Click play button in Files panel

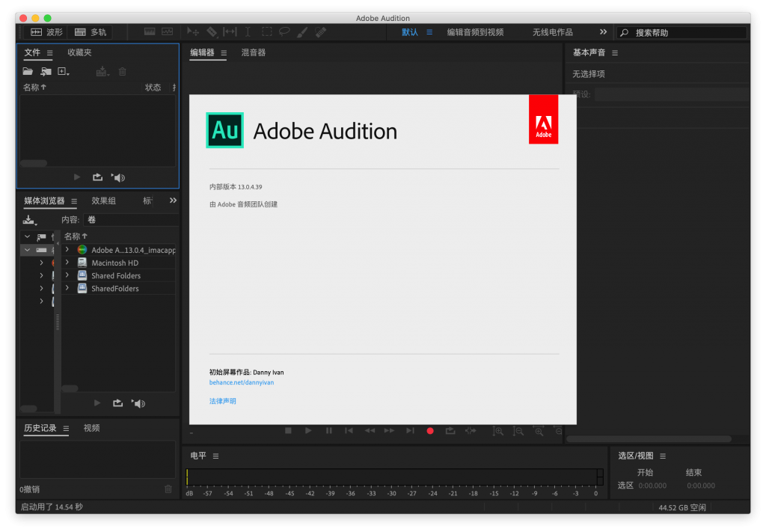77,177
